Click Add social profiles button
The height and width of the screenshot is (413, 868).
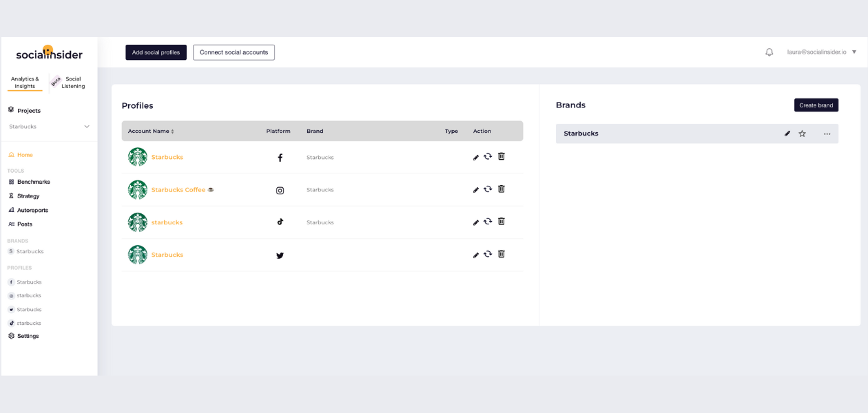pos(156,52)
